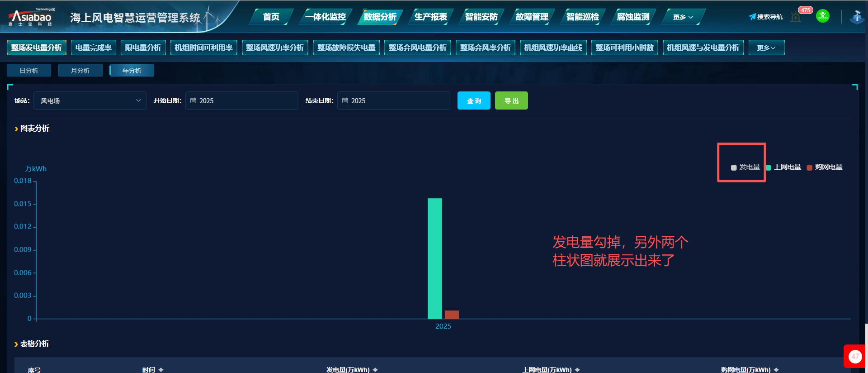The width and height of the screenshot is (868, 373).
Task: Click the 查询 button
Action: point(474,100)
